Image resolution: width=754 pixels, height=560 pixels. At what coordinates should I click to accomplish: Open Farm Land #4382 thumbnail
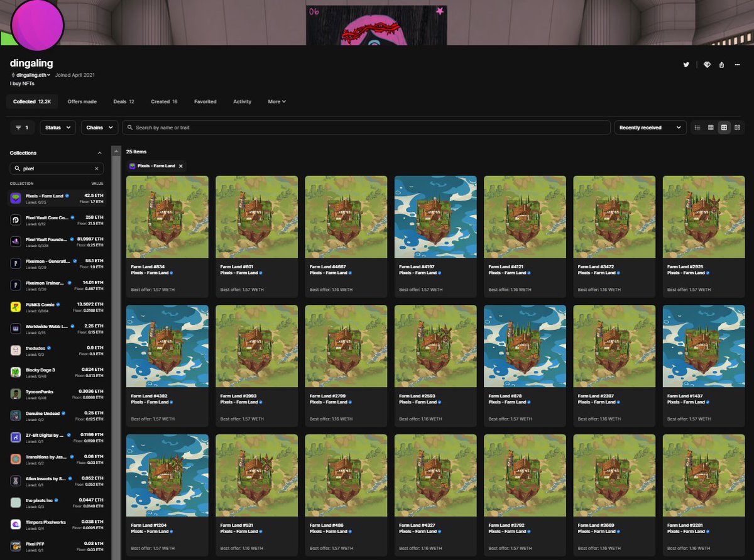167,346
